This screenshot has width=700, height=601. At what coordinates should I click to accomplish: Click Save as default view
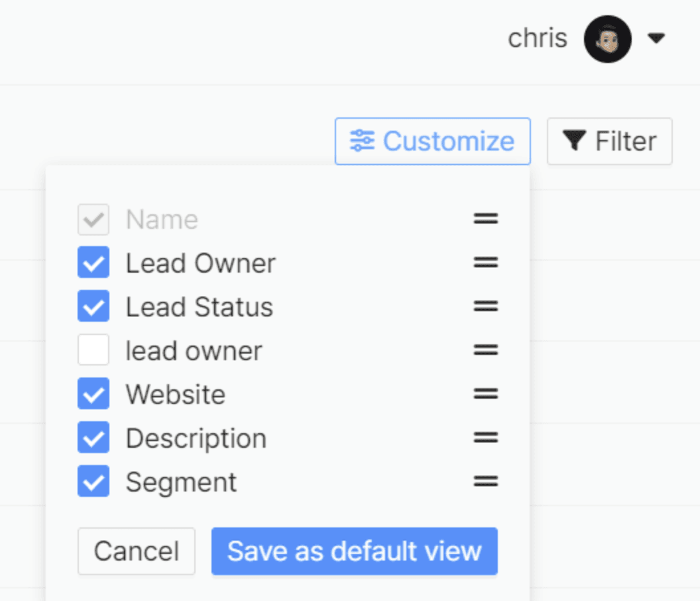[355, 551]
